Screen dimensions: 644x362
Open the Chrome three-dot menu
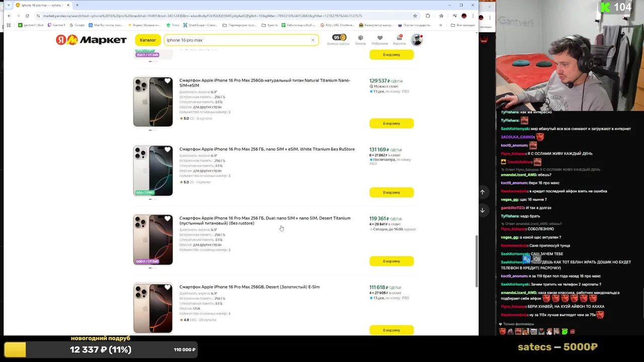473,16
